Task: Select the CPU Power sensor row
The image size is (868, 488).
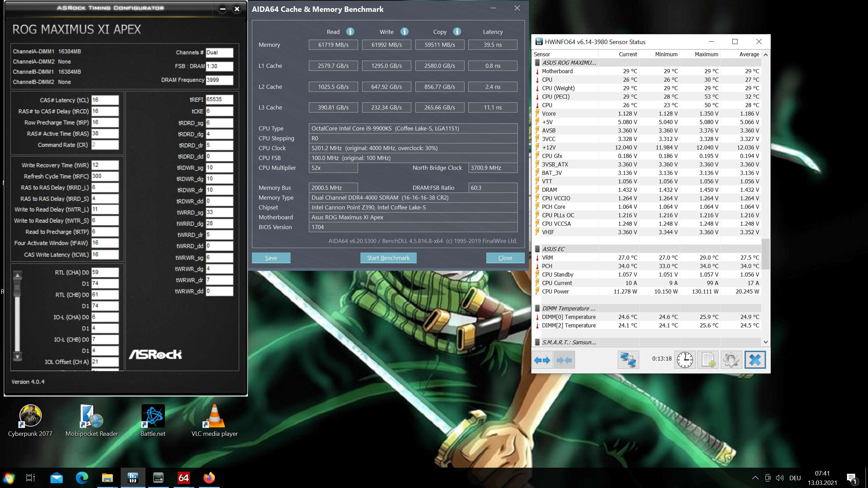Action: click(647, 291)
